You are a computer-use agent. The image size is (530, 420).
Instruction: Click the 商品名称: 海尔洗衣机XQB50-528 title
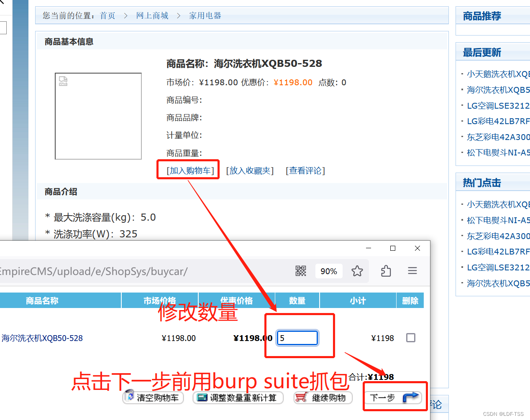[x=244, y=64]
